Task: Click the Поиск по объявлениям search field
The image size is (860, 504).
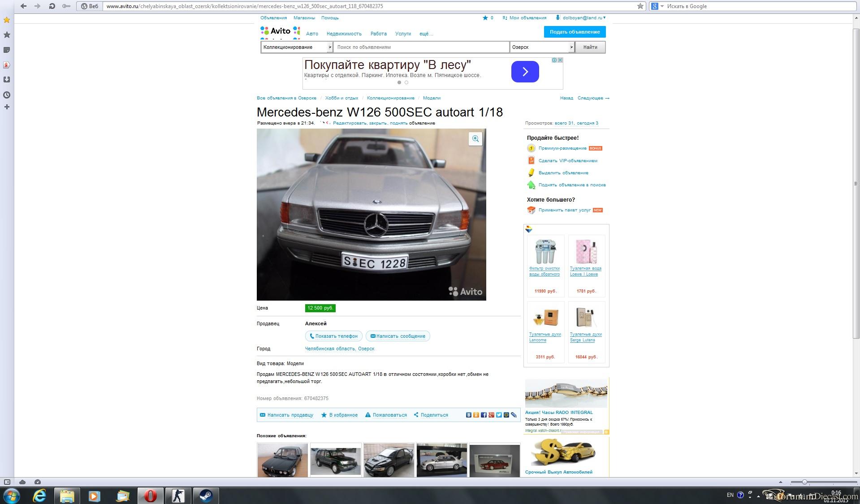Action: (x=421, y=47)
